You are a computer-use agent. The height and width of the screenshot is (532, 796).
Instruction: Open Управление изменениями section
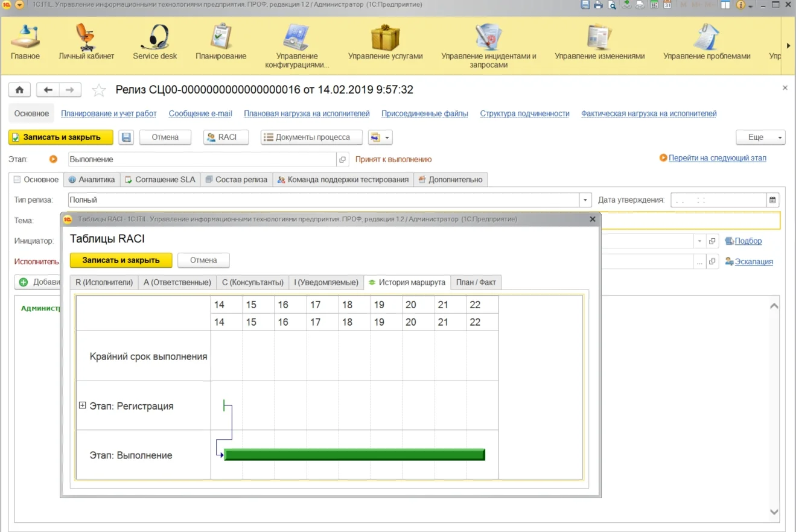tap(599, 42)
